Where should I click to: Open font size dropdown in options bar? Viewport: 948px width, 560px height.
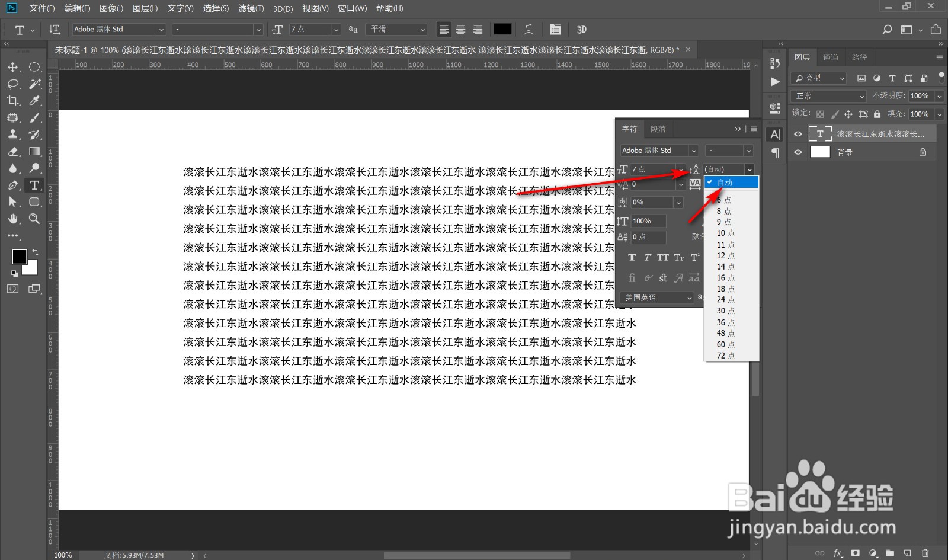pos(337,29)
